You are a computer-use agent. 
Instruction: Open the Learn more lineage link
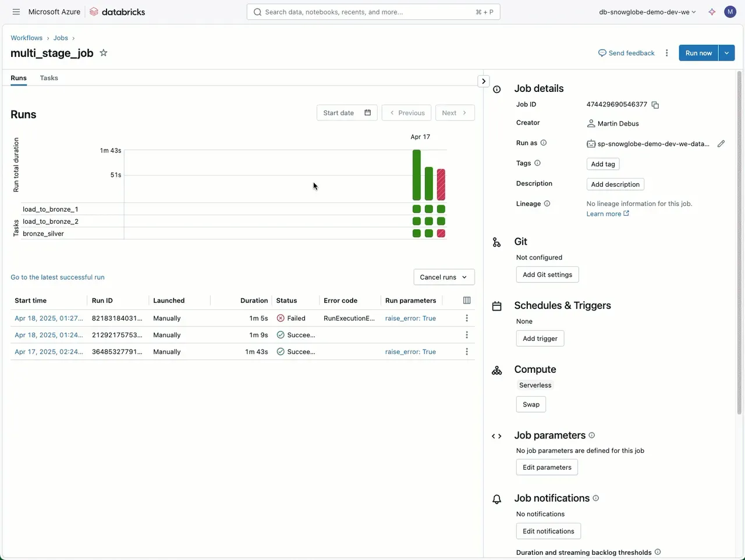[608, 214]
